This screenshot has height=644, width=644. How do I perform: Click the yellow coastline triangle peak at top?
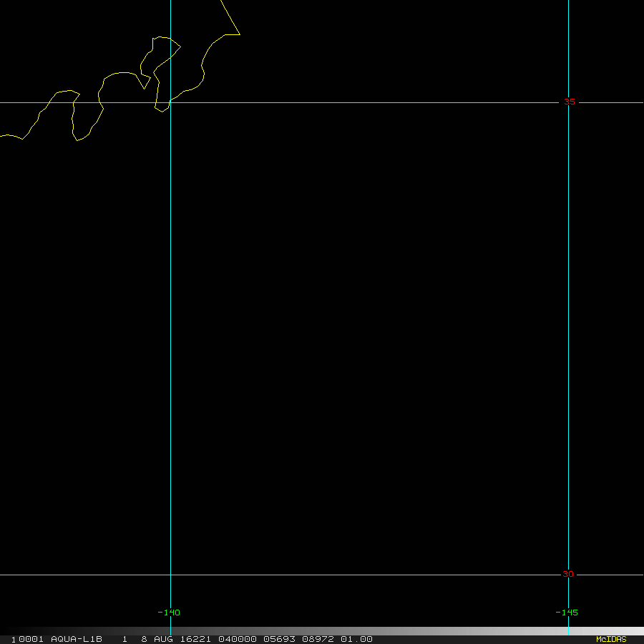pyautogui.click(x=239, y=34)
